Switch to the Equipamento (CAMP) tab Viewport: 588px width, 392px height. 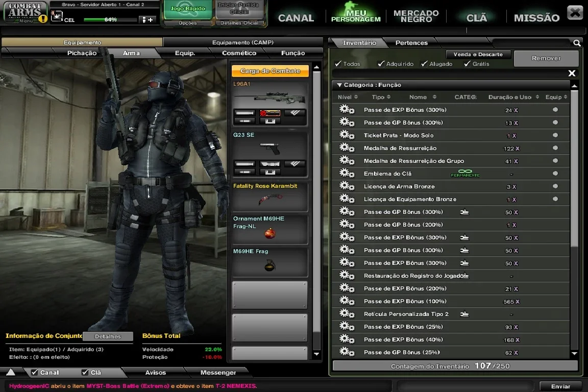tap(242, 42)
